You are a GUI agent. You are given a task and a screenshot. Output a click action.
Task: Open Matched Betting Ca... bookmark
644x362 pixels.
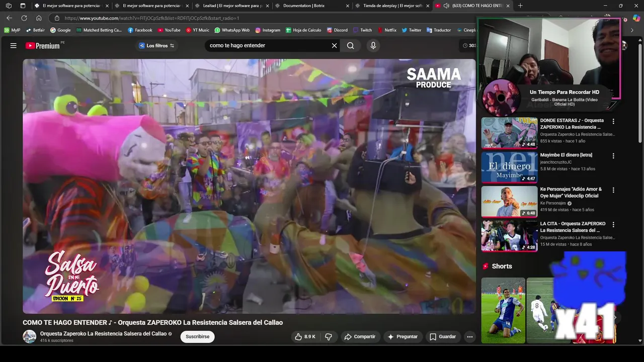99,30
